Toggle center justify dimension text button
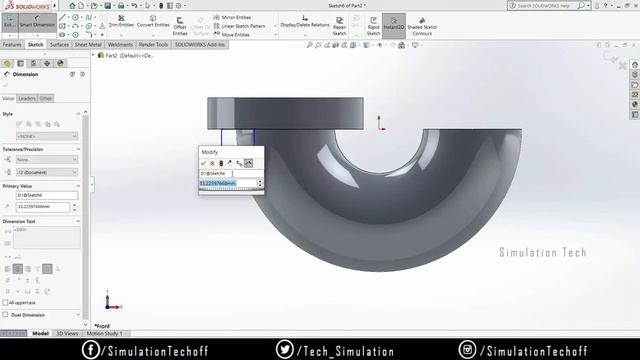The width and height of the screenshot is (640, 360). click(x=18, y=269)
